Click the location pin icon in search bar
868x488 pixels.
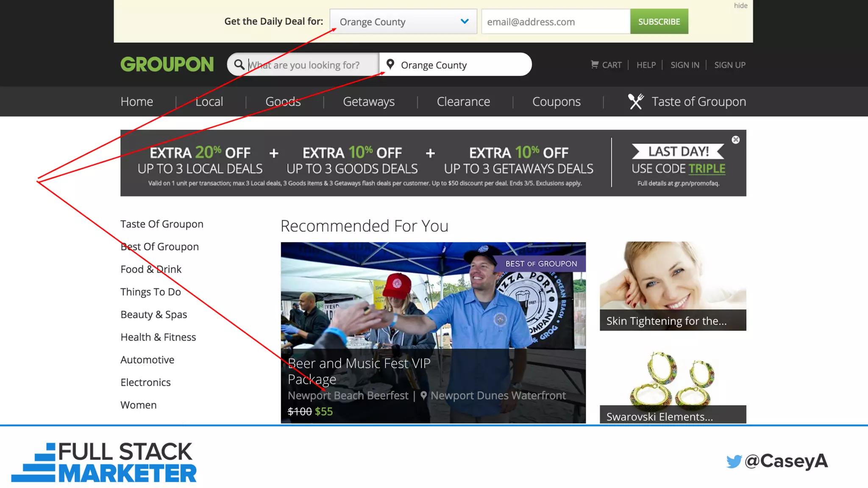[x=390, y=64]
